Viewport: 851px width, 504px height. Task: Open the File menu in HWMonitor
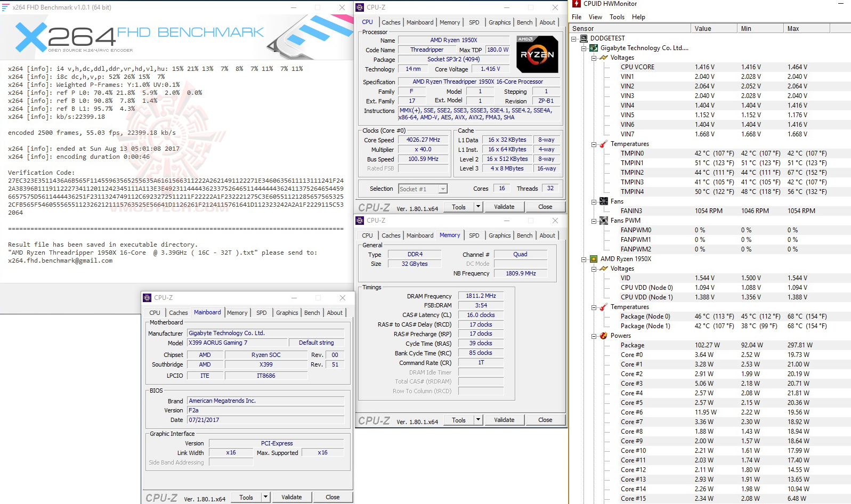577,17
